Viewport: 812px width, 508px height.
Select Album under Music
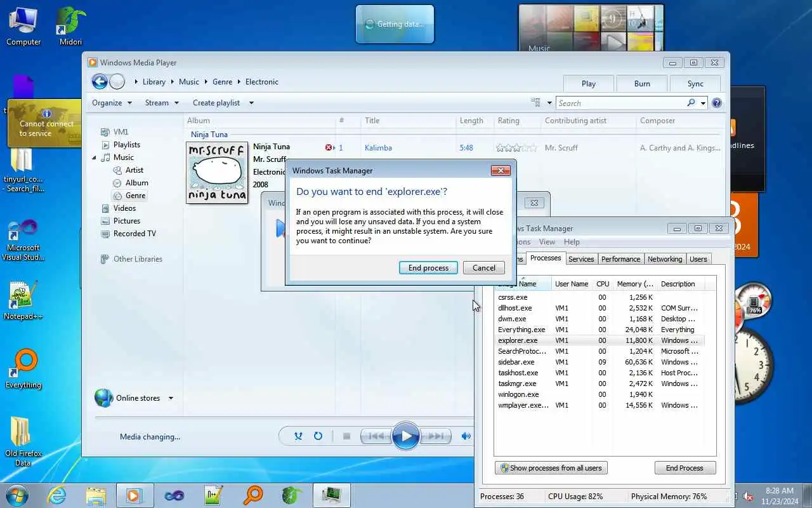tap(136, 183)
